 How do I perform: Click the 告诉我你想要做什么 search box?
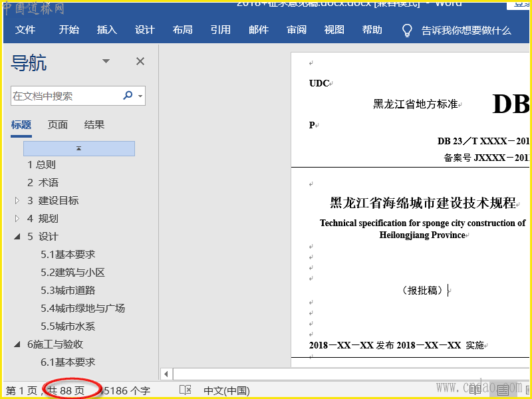pos(466,31)
